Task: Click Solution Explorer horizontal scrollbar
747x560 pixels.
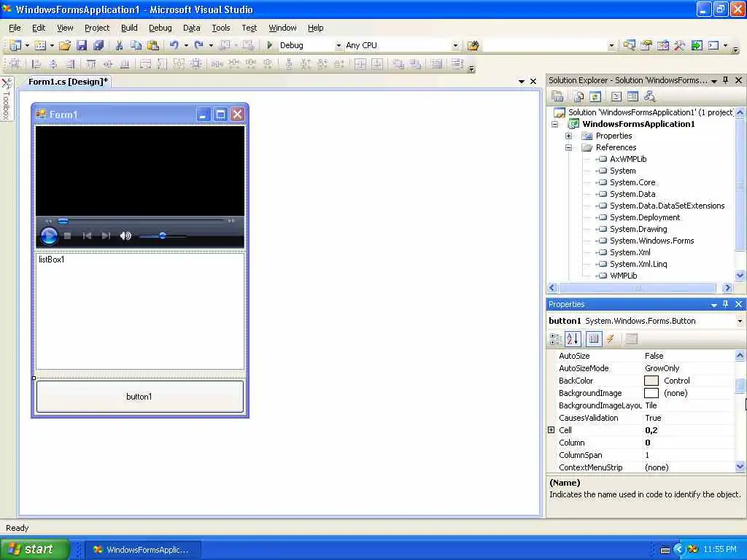Action: pos(637,287)
